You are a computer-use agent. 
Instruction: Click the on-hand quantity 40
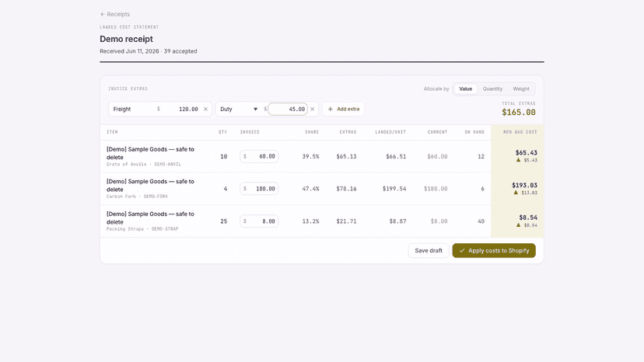pyautogui.click(x=481, y=221)
